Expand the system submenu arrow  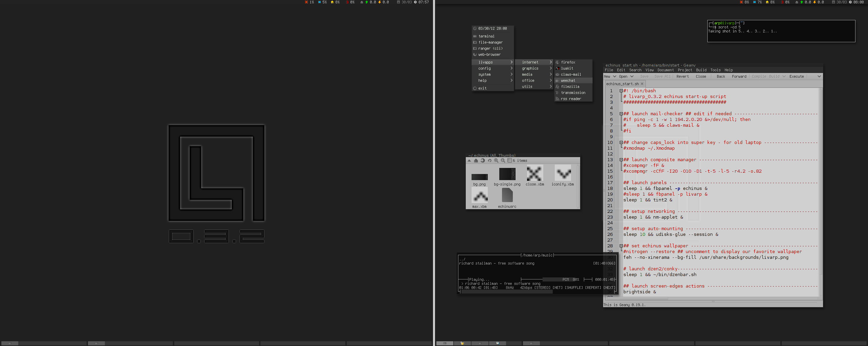511,74
